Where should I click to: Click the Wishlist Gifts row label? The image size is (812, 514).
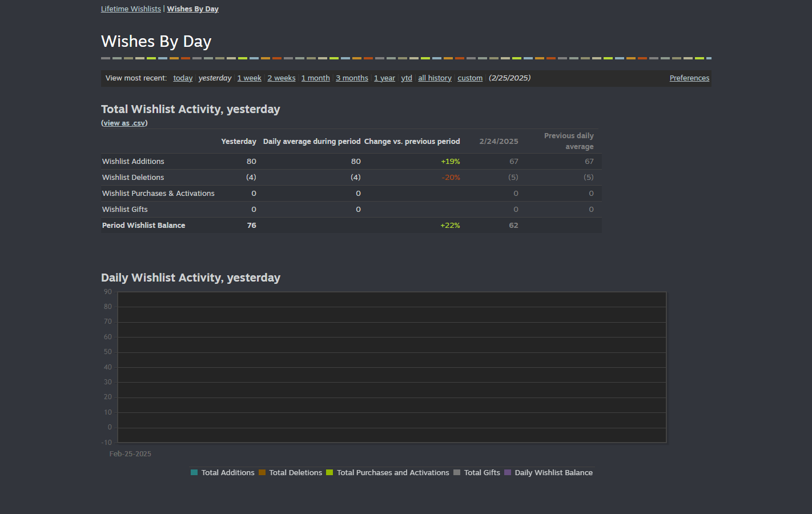(124, 210)
